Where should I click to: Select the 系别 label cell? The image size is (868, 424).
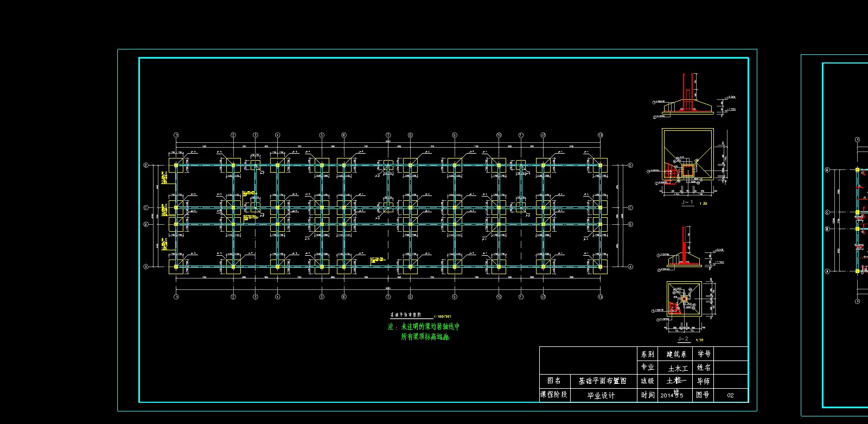click(647, 354)
